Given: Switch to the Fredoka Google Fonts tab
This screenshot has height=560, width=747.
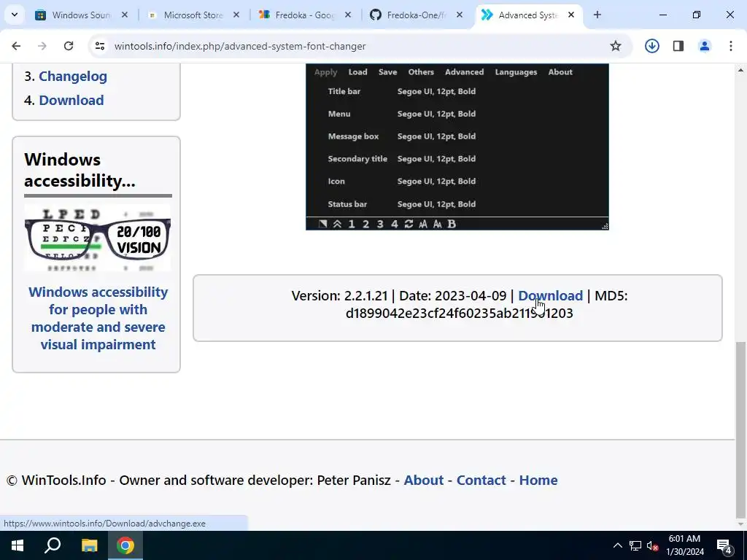Looking at the screenshot, I should tap(305, 15).
